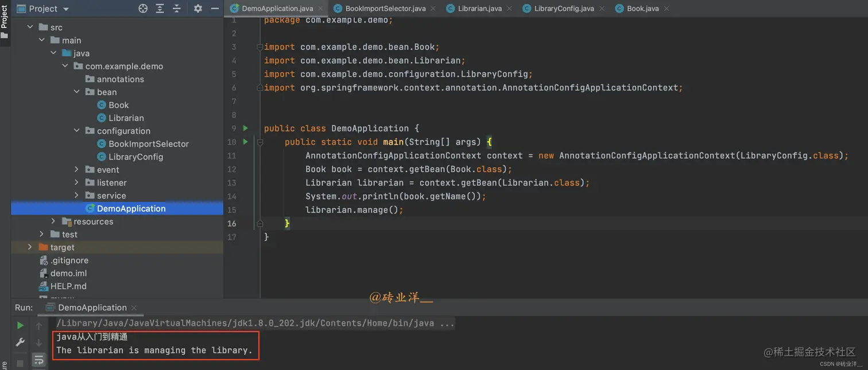Collapse the main folder arrow
Viewport: 868px width, 370px height.
42,40
